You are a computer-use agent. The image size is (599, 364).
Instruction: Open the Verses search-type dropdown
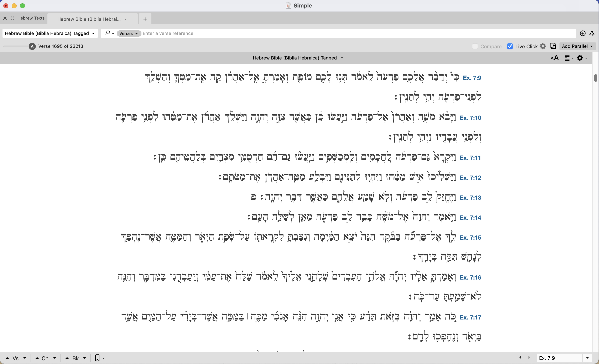pyautogui.click(x=129, y=33)
